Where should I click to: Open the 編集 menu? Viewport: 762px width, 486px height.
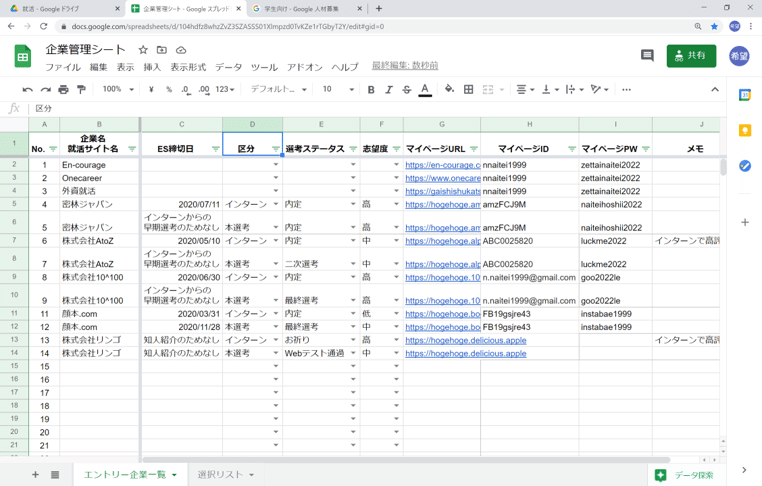click(98, 67)
